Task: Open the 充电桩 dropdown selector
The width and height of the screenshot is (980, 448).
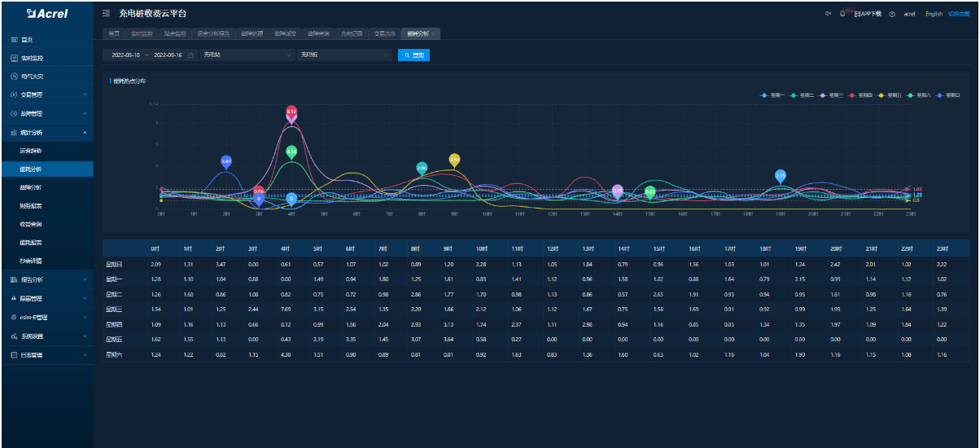Action: pyautogui.click(x=345, y=55)
